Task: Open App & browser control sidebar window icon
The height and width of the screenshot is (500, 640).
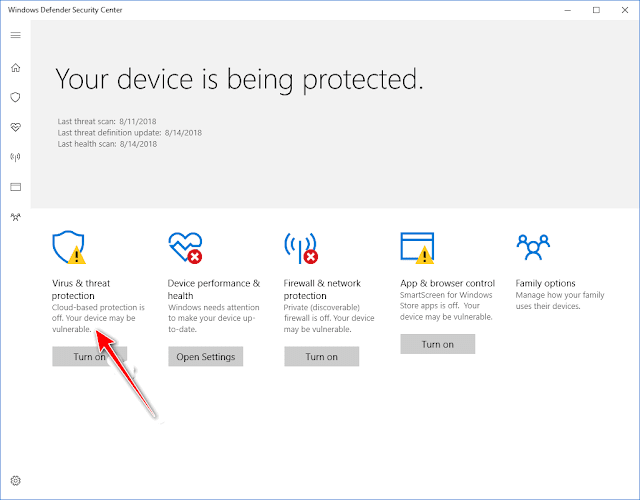Action: click(x=16, y=187)
